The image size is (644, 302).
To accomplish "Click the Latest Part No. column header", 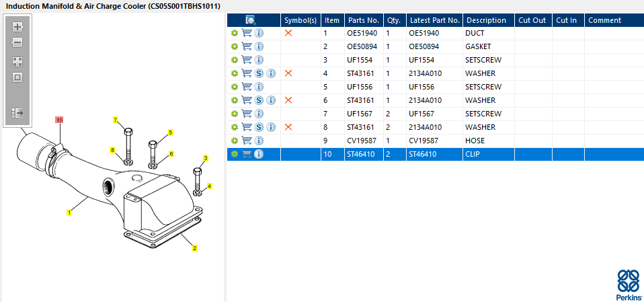I will [x=434, y=20].
